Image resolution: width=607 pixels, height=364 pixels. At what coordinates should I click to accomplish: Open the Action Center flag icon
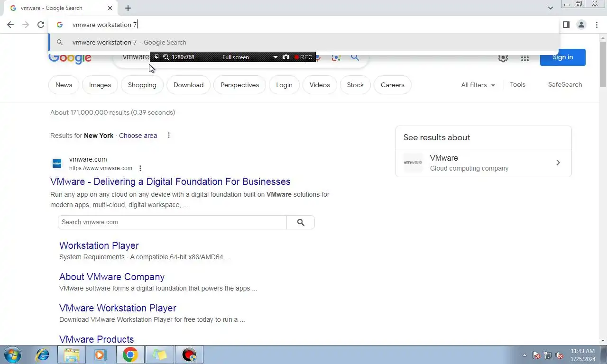click(536, 355)
